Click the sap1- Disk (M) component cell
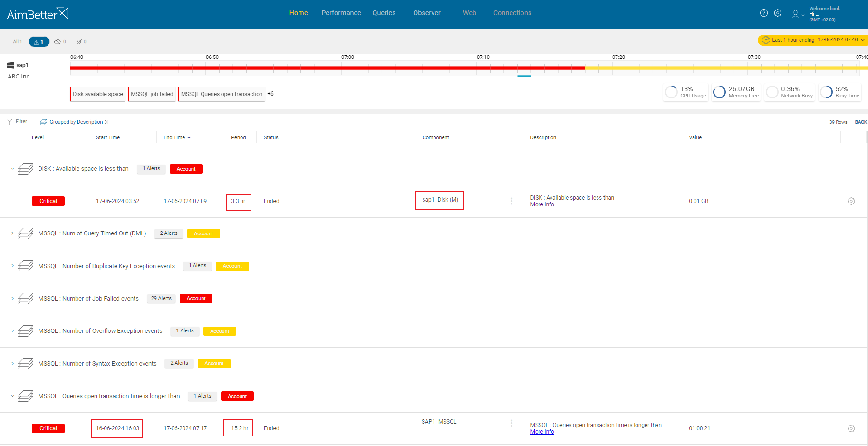This screenshot has width=868, height=446. (440, 200)
